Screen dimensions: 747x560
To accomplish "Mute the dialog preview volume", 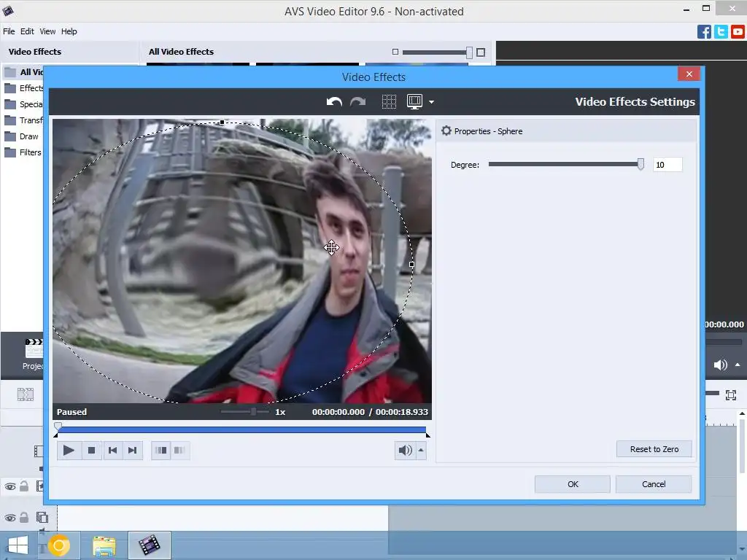I will point(405,450).
